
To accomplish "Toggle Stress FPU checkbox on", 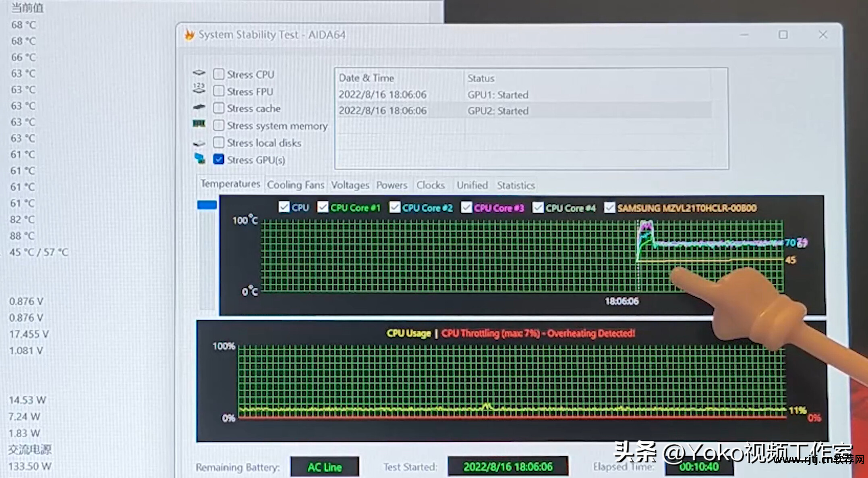I will pyautogui.click(x=218, y=91).
